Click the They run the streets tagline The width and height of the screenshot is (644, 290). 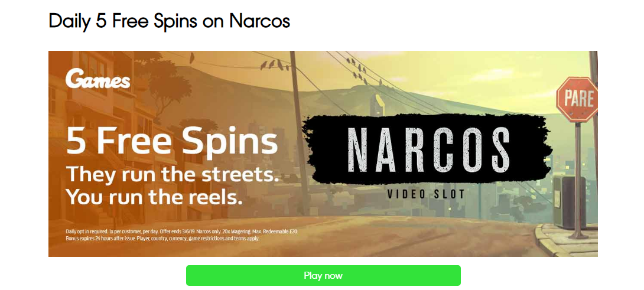173,175
